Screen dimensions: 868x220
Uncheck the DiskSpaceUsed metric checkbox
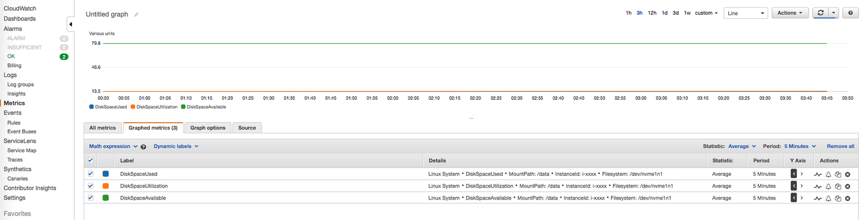90,174
